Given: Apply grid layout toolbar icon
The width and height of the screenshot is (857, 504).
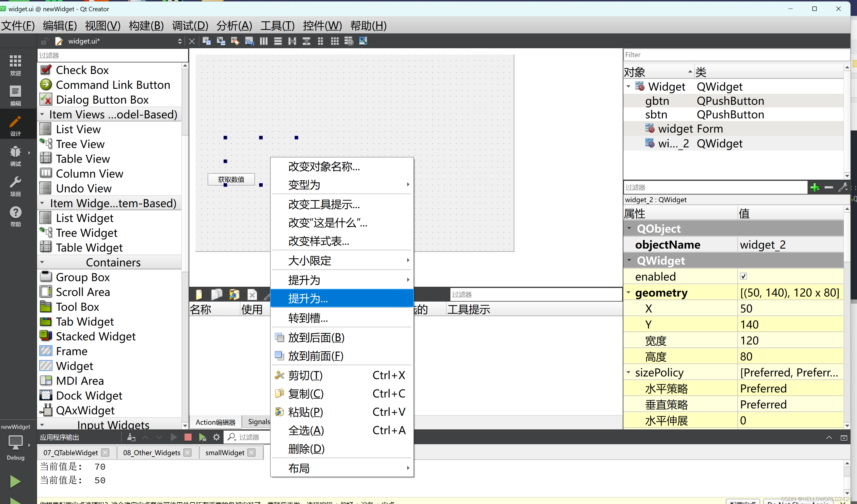Looking at the screenshot, I should click(x=335, y=41).
